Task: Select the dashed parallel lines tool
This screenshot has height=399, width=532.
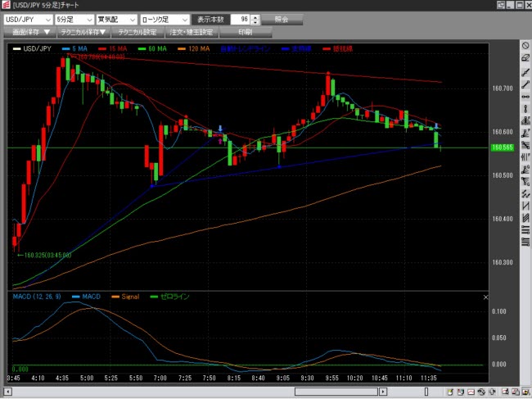Action: pyautogui.click(x=525, y=193)
